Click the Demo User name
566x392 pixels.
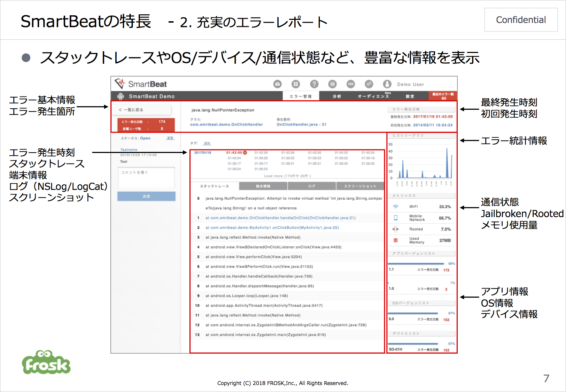410,84
